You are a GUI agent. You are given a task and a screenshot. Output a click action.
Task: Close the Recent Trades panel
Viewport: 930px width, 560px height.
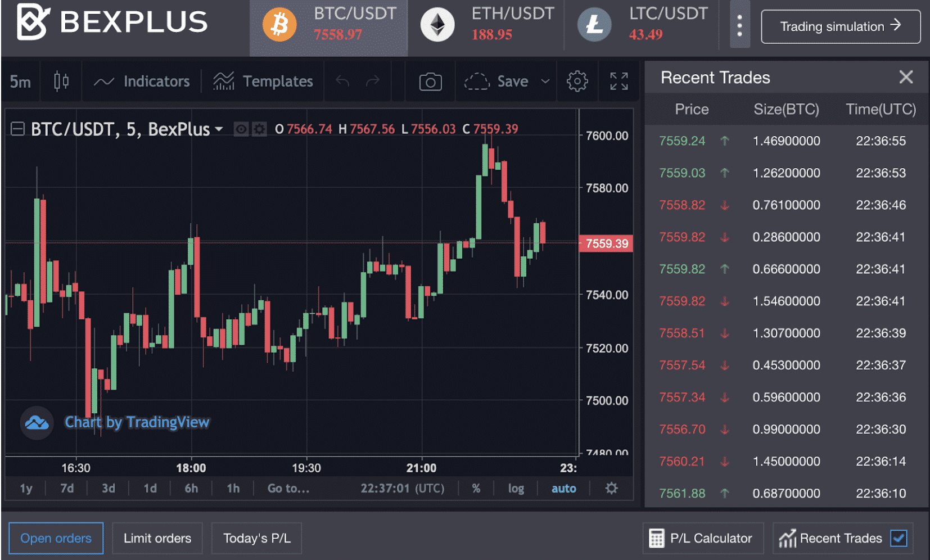point(906,77)
